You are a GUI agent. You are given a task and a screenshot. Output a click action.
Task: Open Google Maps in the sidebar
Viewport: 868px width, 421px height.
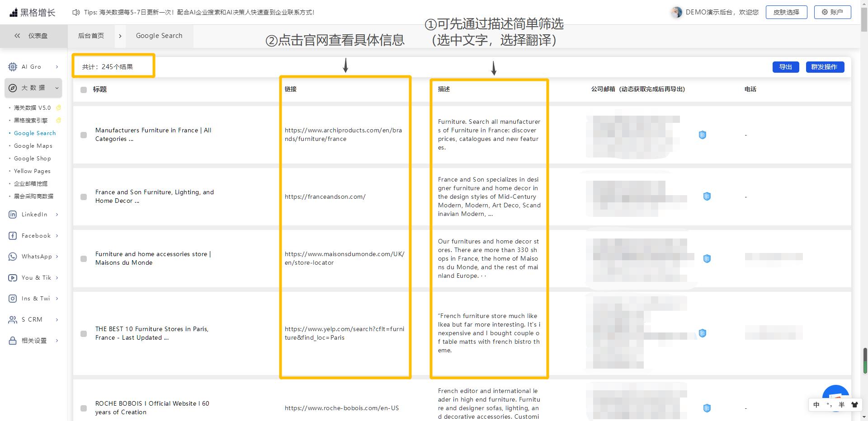pos(33,146)
